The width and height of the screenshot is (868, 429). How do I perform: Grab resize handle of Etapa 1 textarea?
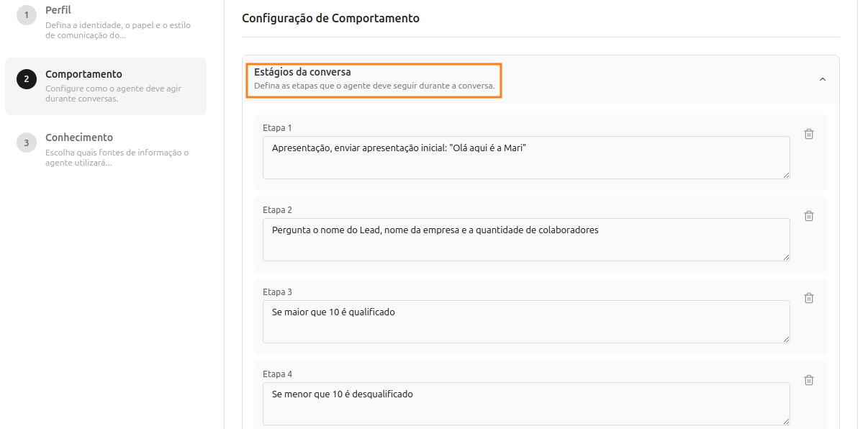point(786,175)
